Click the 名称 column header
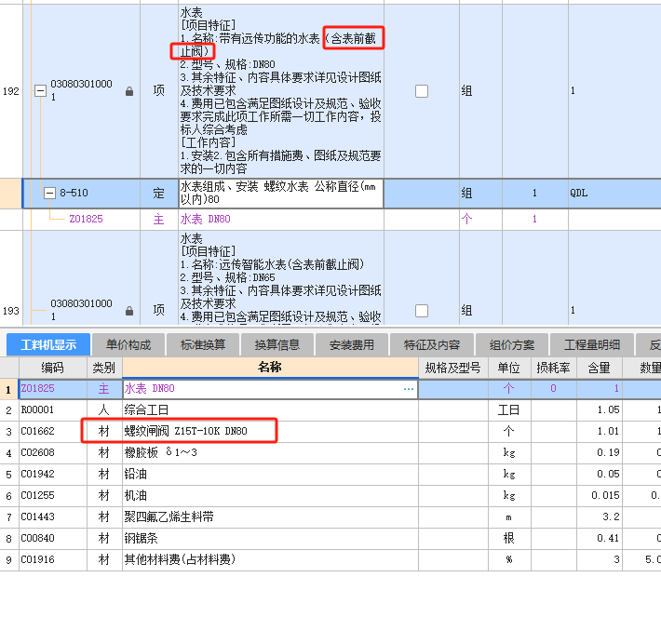The image size is (661, 644). pos(270,368)
